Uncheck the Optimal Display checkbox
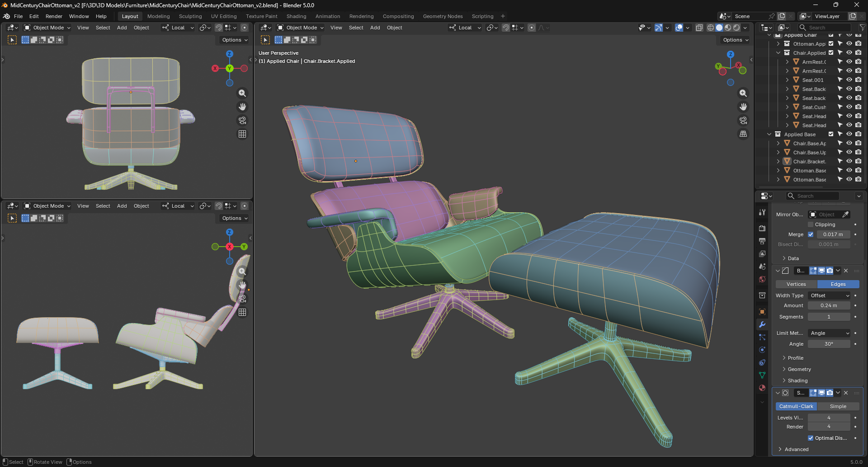The width and height of the screenshot is (868, 467). [x=811, y=438]
